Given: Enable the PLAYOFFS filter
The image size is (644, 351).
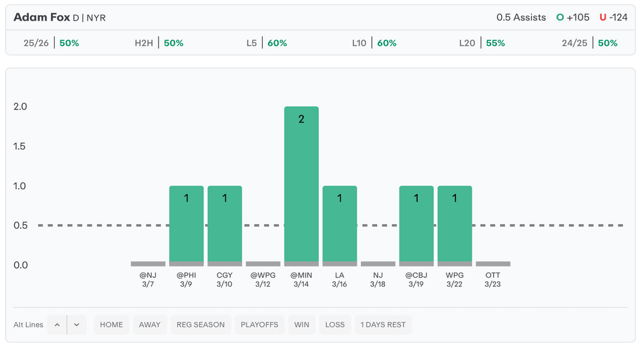Looking at the screenshot, I should point(259,325).
